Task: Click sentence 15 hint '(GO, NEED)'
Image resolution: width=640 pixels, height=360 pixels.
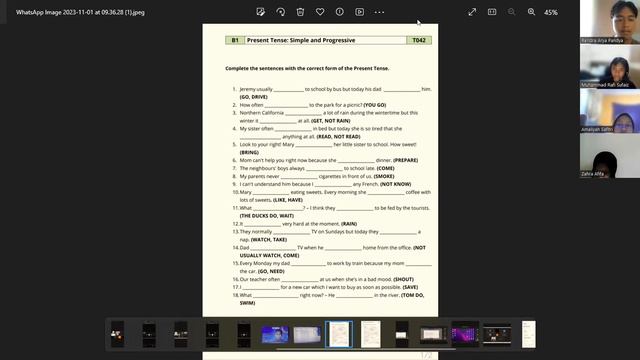Action: click(x=271, y=271)
